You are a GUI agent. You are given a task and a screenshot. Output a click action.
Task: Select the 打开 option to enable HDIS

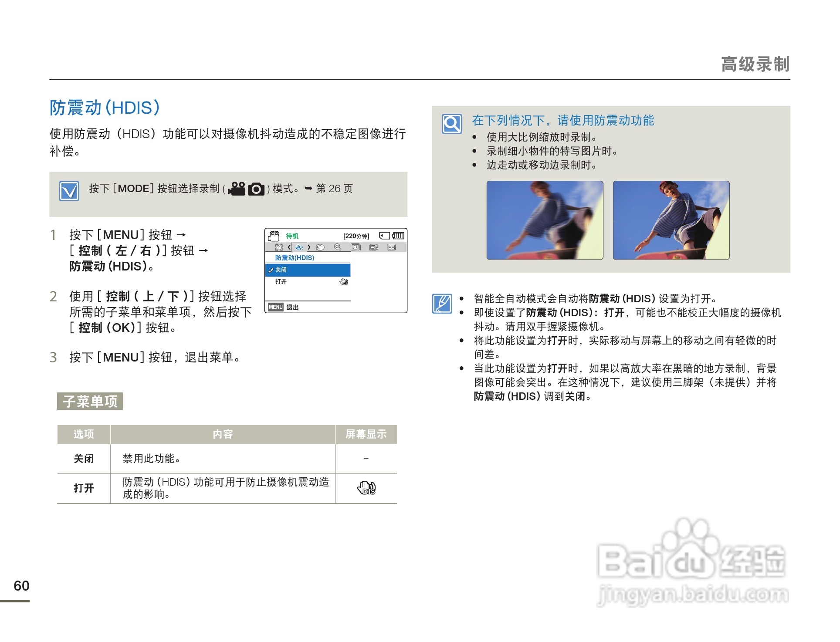pyautogui.click(x=281, y=281)
